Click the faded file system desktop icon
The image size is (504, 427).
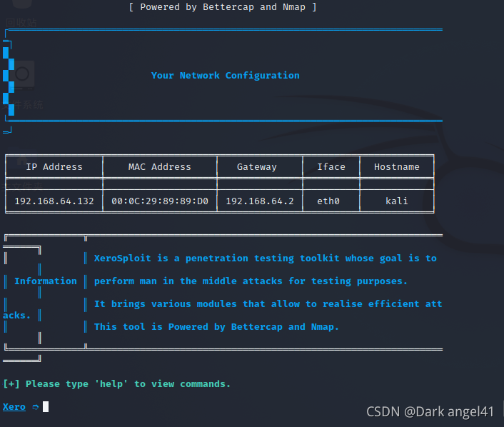22,85
